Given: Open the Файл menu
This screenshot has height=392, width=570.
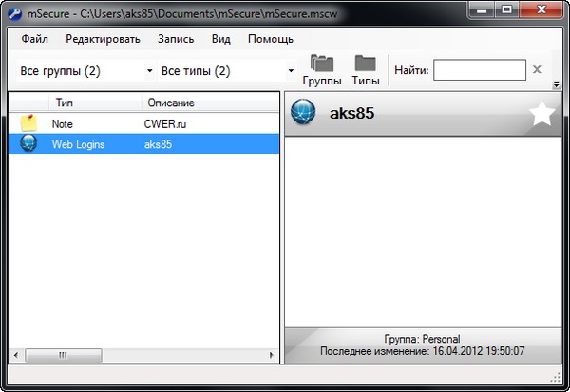Looking at the screenshot, I should coord(34,39).
